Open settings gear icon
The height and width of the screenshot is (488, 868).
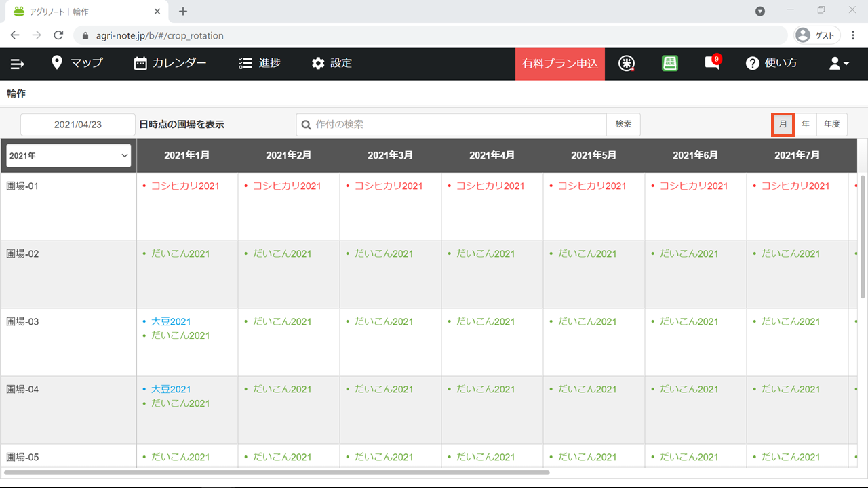[318, 63]
